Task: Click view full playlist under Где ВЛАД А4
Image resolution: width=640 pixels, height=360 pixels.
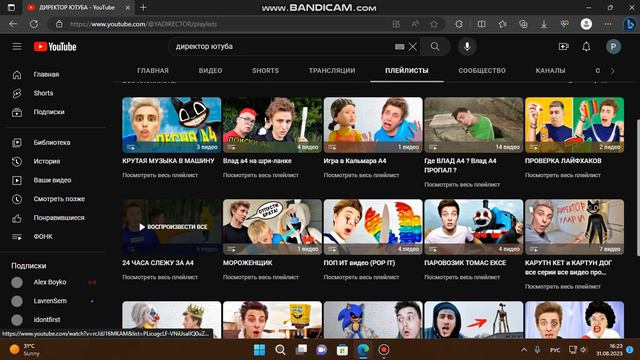Action: [x=462, y=184]
